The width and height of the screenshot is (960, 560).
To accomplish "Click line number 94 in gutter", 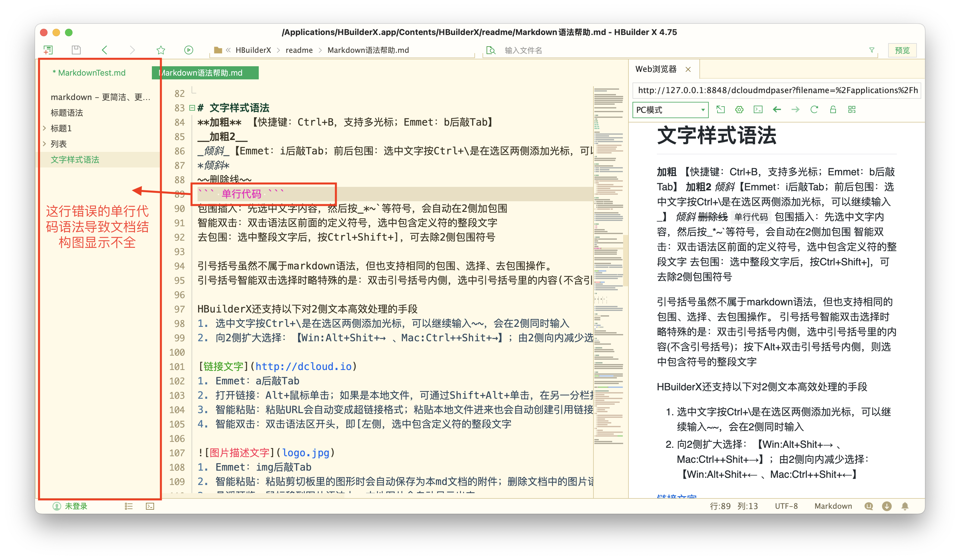I will click(x=179, y=266).
